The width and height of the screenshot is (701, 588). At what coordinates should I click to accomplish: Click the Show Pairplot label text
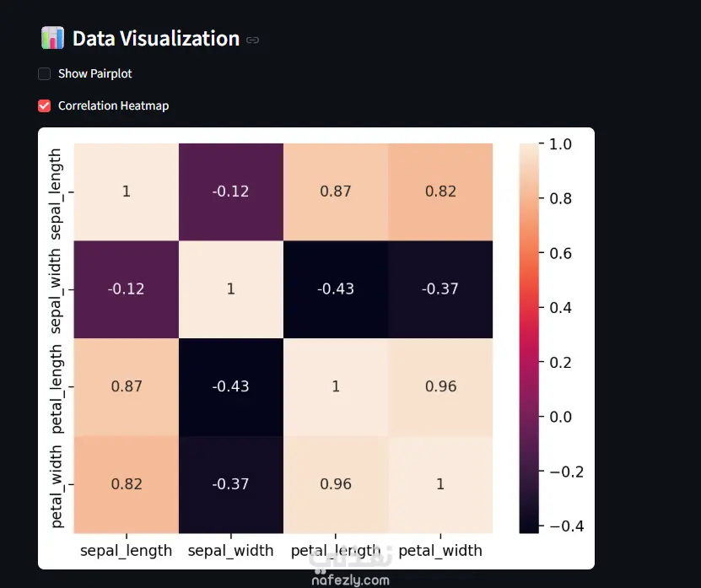tap(94, 73)
